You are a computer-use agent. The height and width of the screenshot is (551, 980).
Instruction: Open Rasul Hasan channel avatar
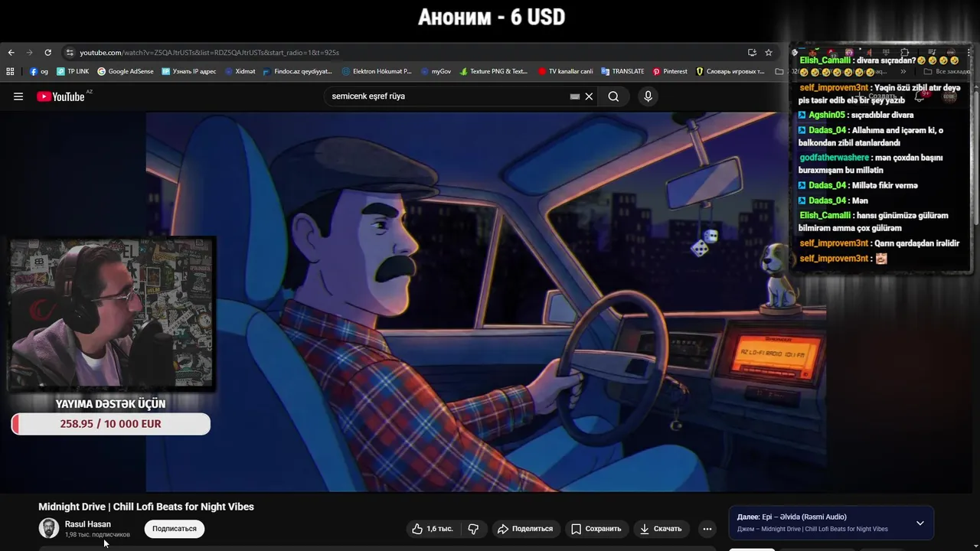(x=49, y=528)
